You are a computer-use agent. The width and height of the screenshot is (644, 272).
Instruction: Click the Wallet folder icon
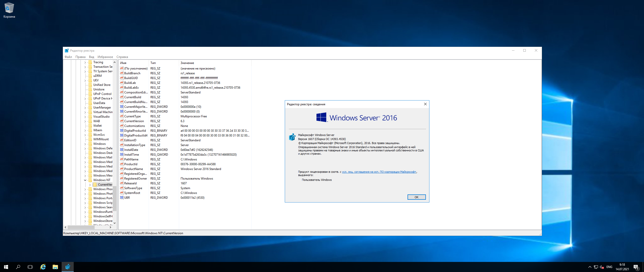[90, 126]
